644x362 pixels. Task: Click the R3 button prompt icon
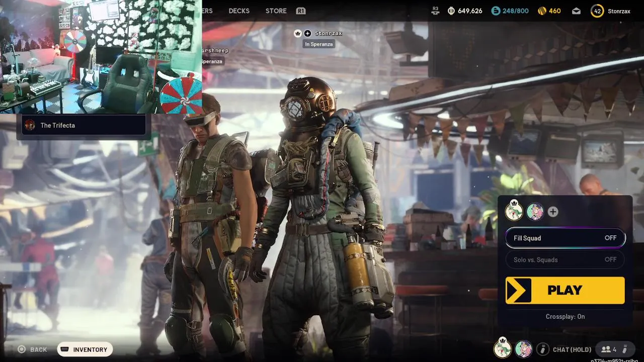click(436, 11)
